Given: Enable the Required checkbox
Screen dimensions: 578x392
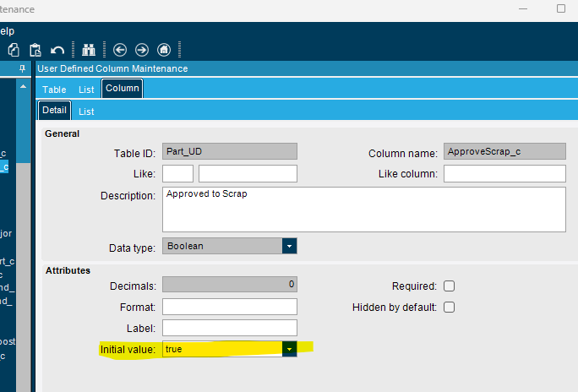Looking at the screenshot, I should tap(449, 286).
